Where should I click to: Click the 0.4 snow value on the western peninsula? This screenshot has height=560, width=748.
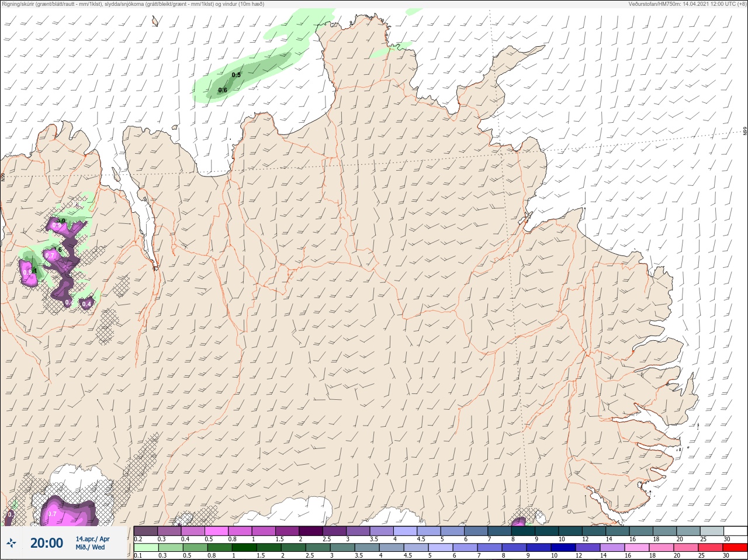pyautogui.click(x=86, y=303)
